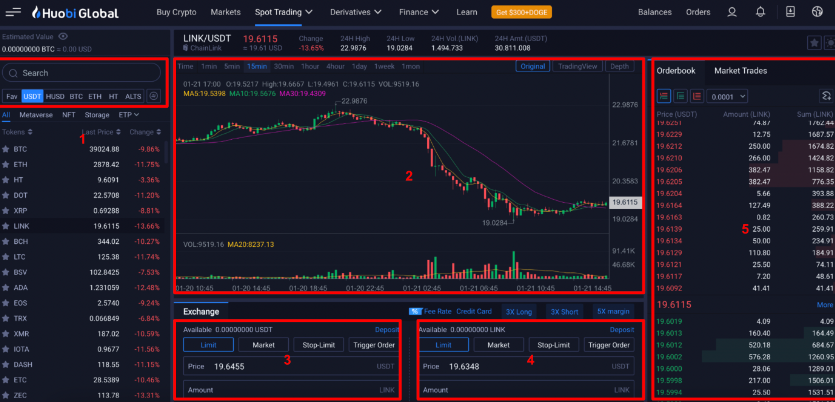Select the ALTS market filter
The image size is (835, 402).
coord(133,96)
